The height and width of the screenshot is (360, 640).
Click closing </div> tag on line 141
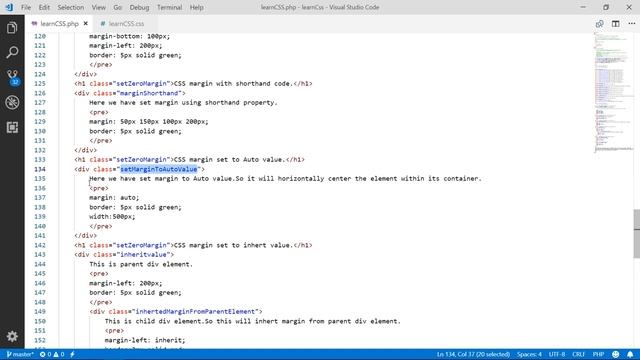[x=85, y=236]
